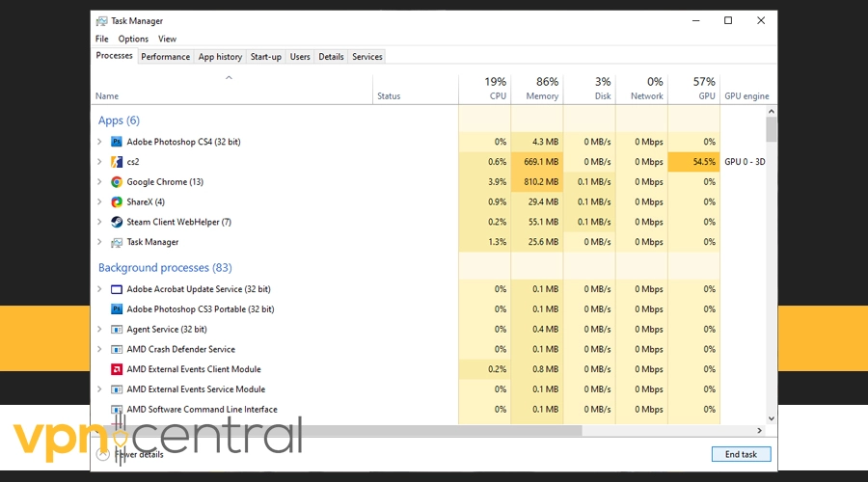Switch to the App history tab
The width and height of the screenshot is (868, 482).
pyautogui.click(x=220, y=57)
